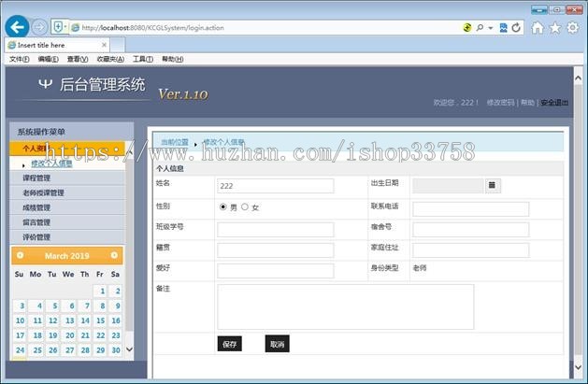588x384 pixels.
Task: Click the browser back arrow button
Action: pyautogui.click(x=17, y=27)
